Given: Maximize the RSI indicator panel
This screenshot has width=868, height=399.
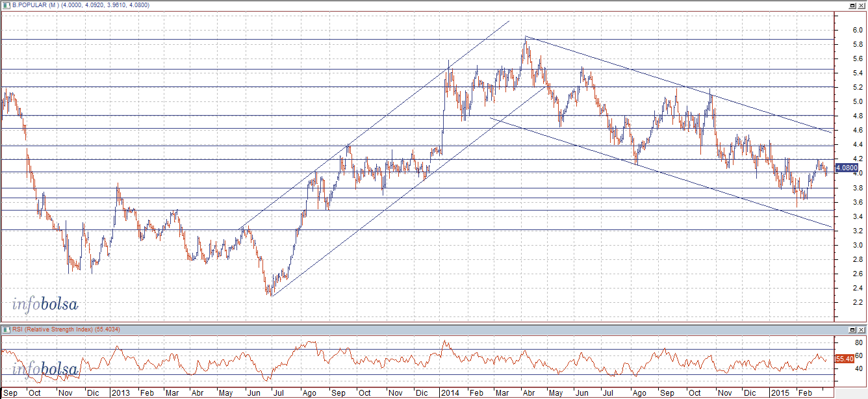Looking at the screenshot, I should [x=852, y=329].
